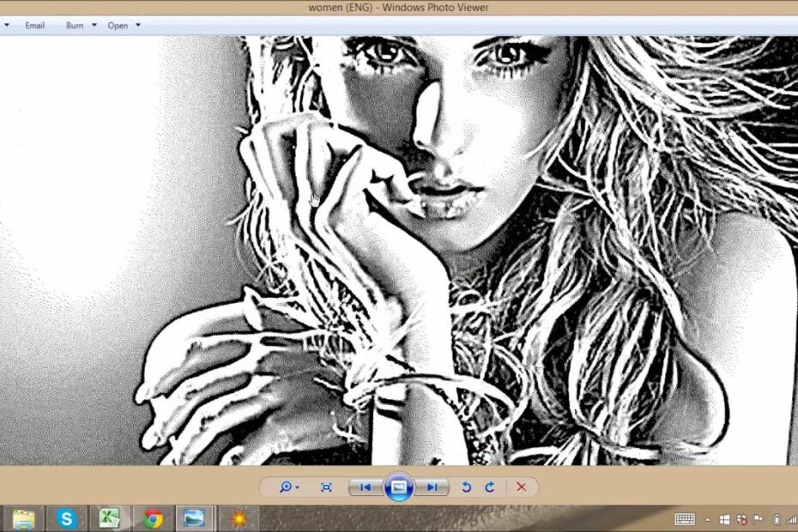Open the touch keyboard in tray
The image size is (798, 532).
pyautogui.click(x=684, y=519)
